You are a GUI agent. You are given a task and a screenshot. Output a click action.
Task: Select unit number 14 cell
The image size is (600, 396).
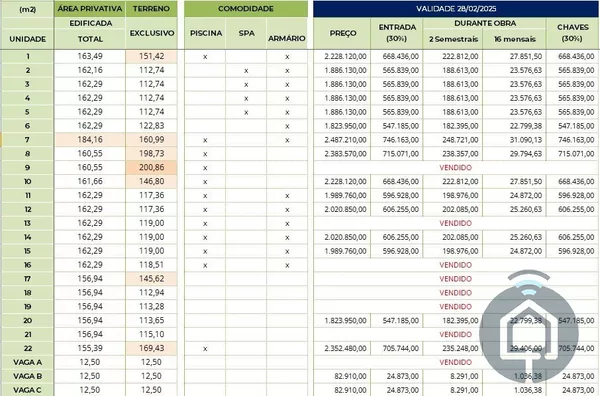pos(27,237)
